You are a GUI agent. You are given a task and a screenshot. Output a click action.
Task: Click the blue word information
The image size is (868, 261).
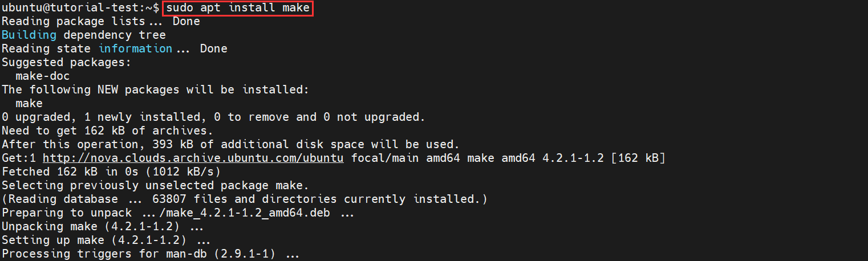click(x=135, y=48)
